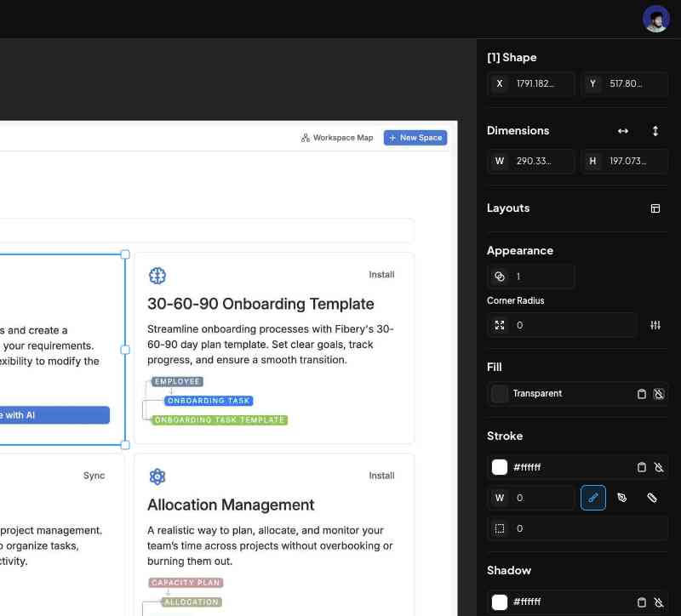This screenshot has height=616, width=681.
Task: Remove the Fill using crossed-out icon
Action: click(659, 394)
